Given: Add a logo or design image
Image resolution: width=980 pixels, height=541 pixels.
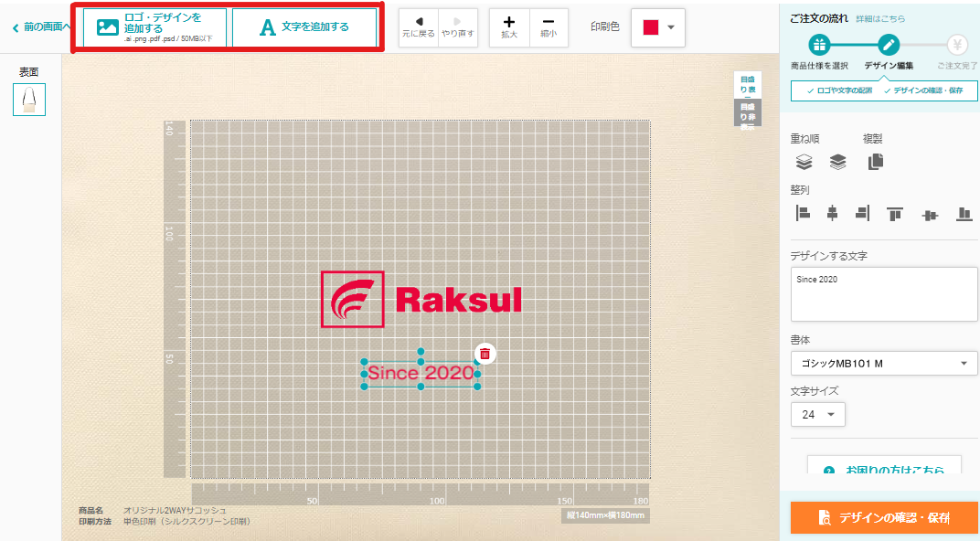Looking at the screenshot, I should 155,27.
